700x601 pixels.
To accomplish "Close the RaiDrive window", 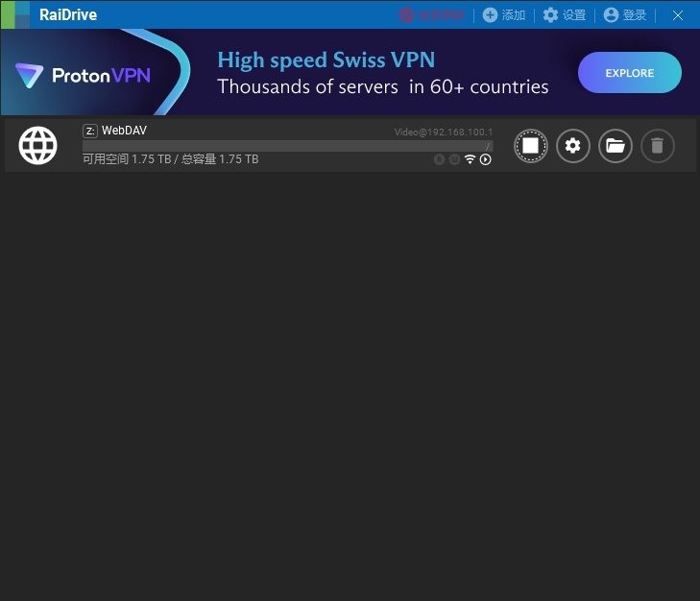I will [x=678, y=15].
